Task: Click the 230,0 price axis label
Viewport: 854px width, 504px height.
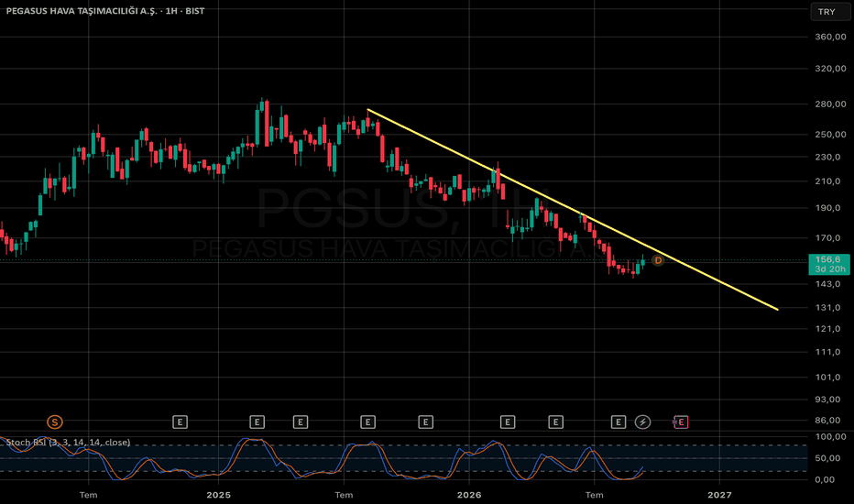Action: click(x=827, y=157)
